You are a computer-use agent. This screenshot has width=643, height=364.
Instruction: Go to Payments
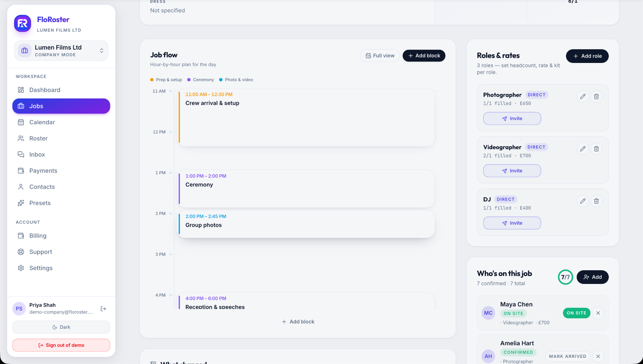61,171
